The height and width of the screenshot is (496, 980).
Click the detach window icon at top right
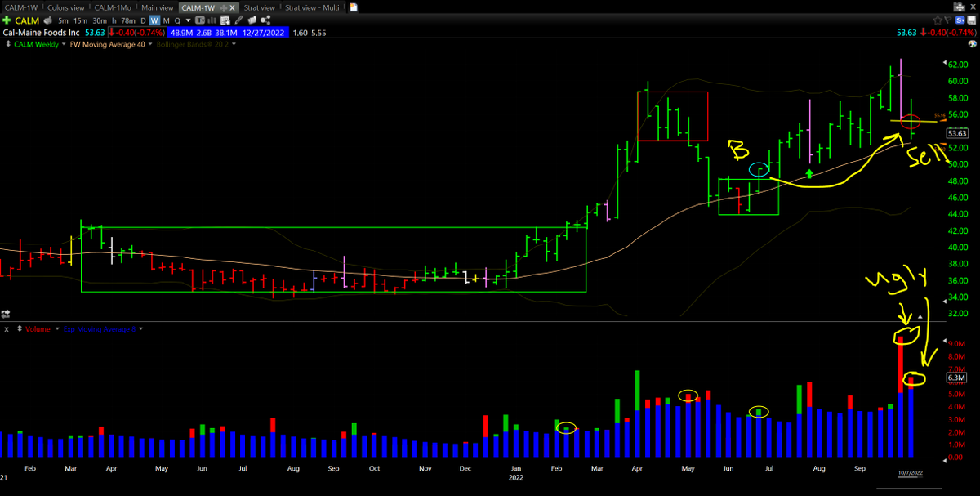pos(960,7)
